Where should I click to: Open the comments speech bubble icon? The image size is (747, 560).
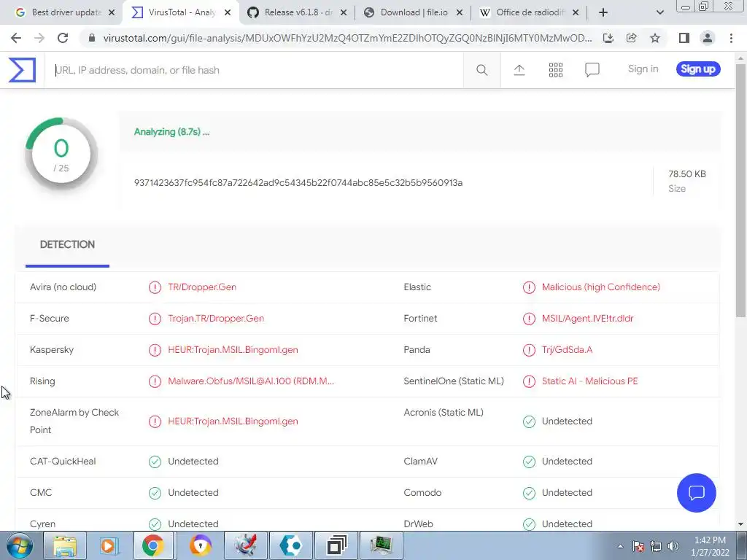pos(592,70)
